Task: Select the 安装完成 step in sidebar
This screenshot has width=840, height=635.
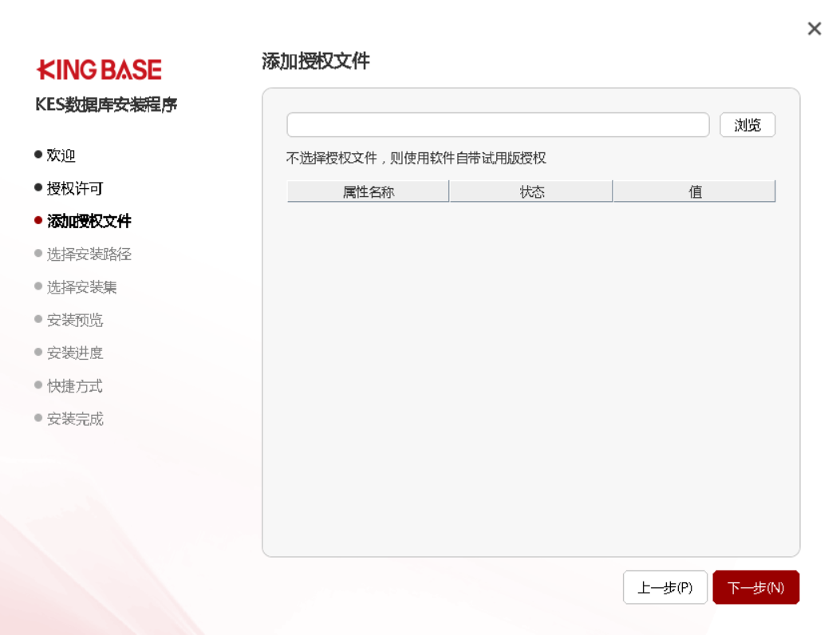Action: [74, 420]
